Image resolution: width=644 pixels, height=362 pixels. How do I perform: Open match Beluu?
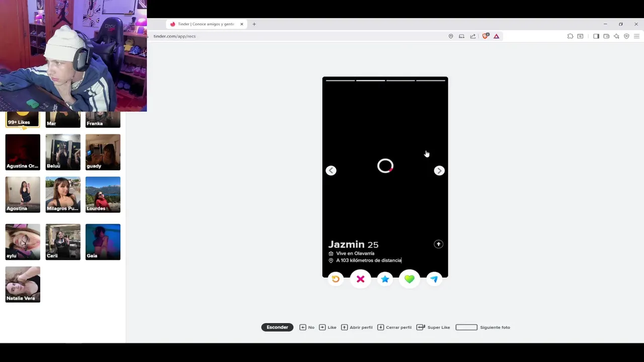tap(63, 152)
